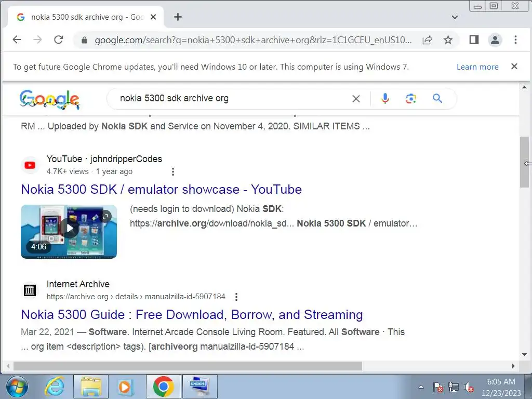Close the nokia 5300 sdk search tab
532x399 pixels.
coord(153,17)
